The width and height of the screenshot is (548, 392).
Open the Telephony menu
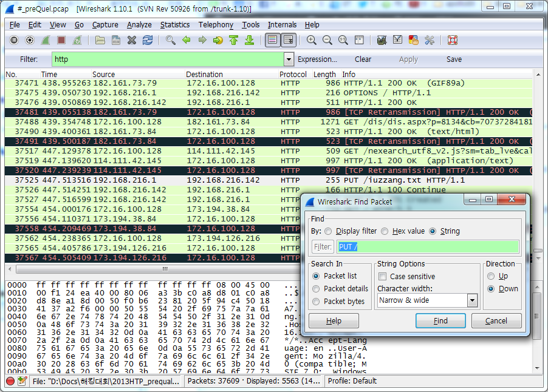coord(216,25)
